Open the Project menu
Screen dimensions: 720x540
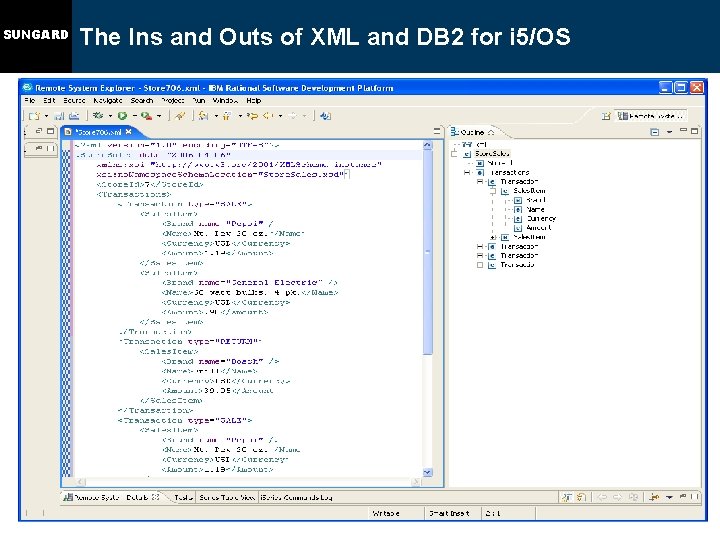pos(173,101)
